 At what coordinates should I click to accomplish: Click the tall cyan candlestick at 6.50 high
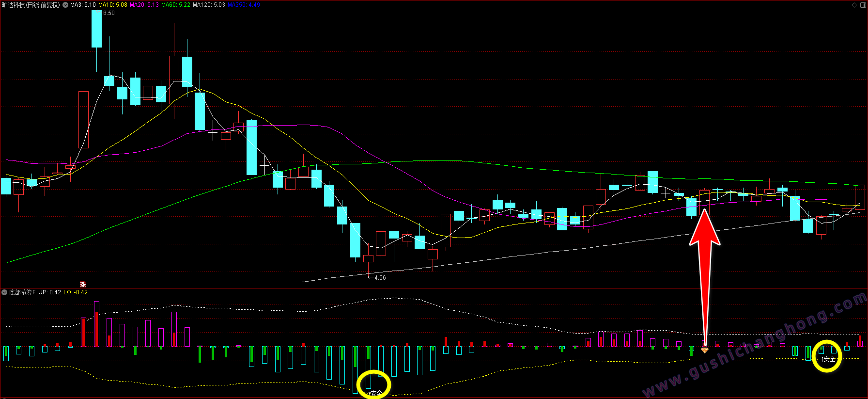click(x=97, y=29)
